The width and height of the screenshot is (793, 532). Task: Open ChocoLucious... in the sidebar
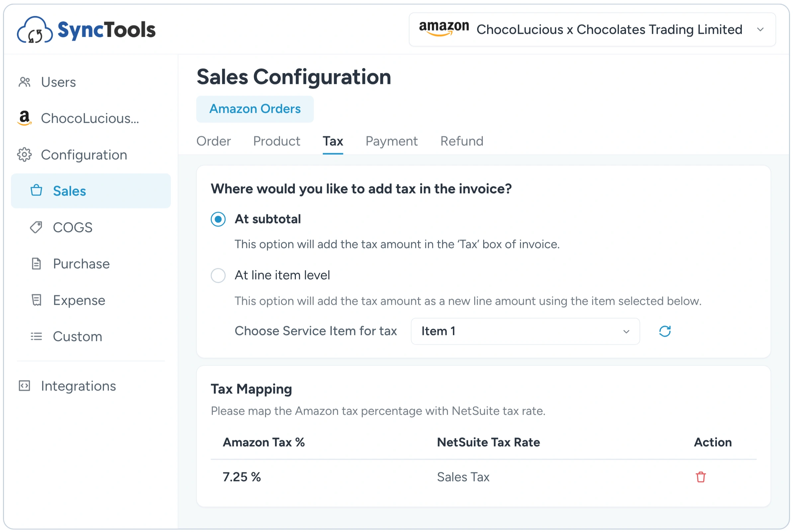[90, 118]
